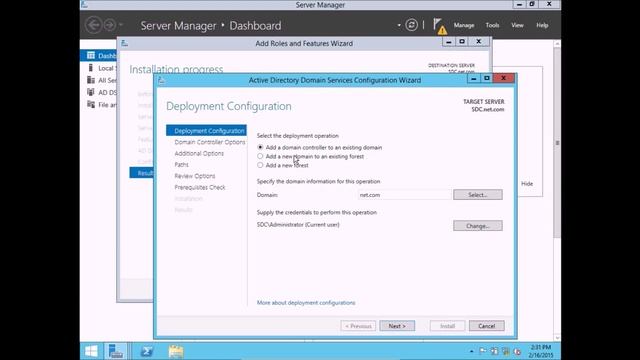Click the SDC\Administrator (Current user) text

(x=298, y=224)
